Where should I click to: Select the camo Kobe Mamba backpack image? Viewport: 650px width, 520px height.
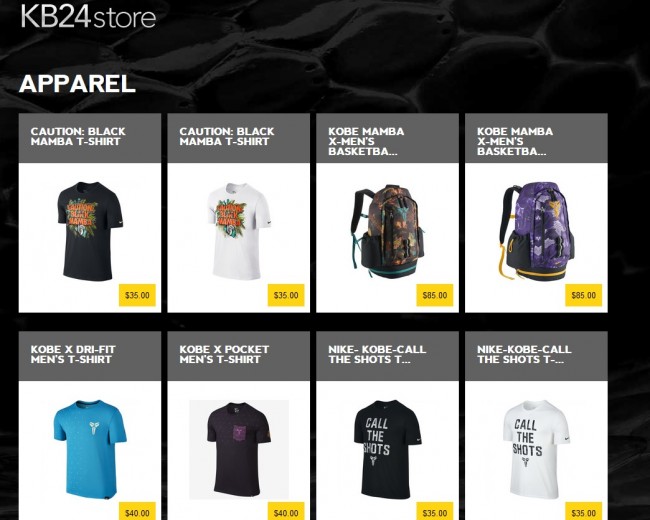click(x=388, y=231)
